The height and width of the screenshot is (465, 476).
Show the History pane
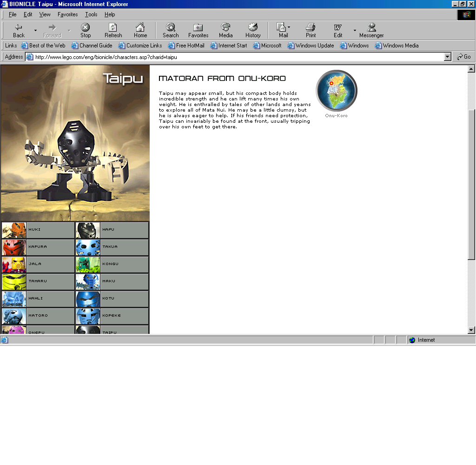coord(253,31)
